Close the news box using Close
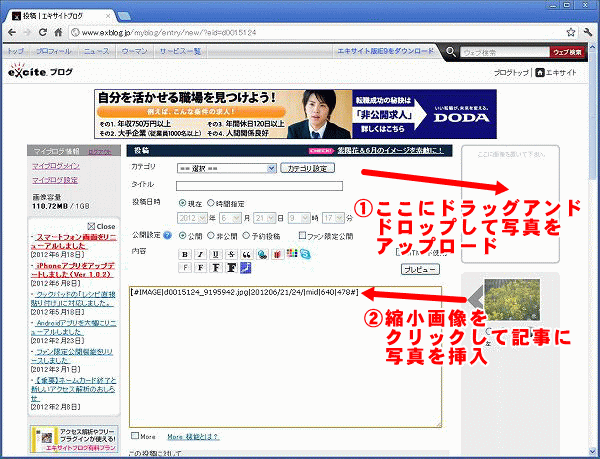The width and height of the screenshot is (600, 459). click(x=101, y=226)
